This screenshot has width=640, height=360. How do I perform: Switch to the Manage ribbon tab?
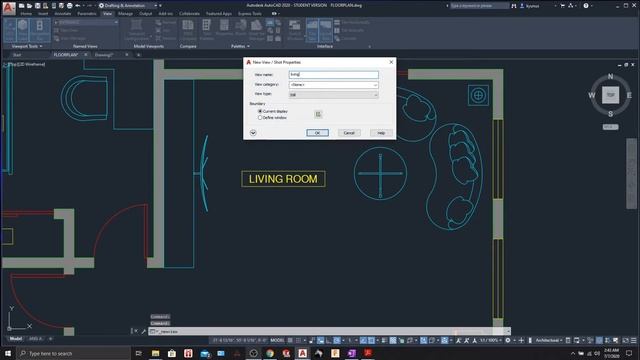[x=125, y=13]
